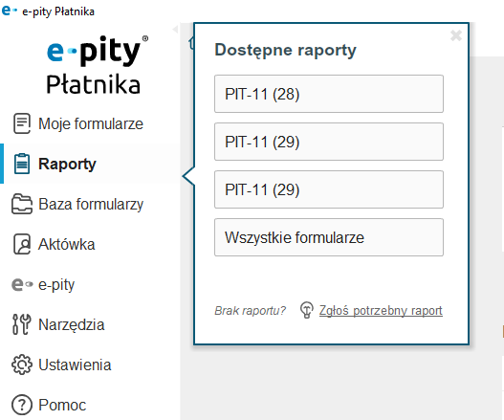Close the Dostępne raporty popup
504x420 pixels.
(x=456, y=35)
